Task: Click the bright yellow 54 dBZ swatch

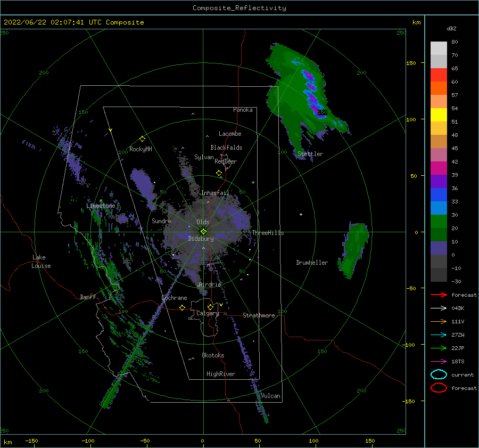Action: click(x=439, y=115)
